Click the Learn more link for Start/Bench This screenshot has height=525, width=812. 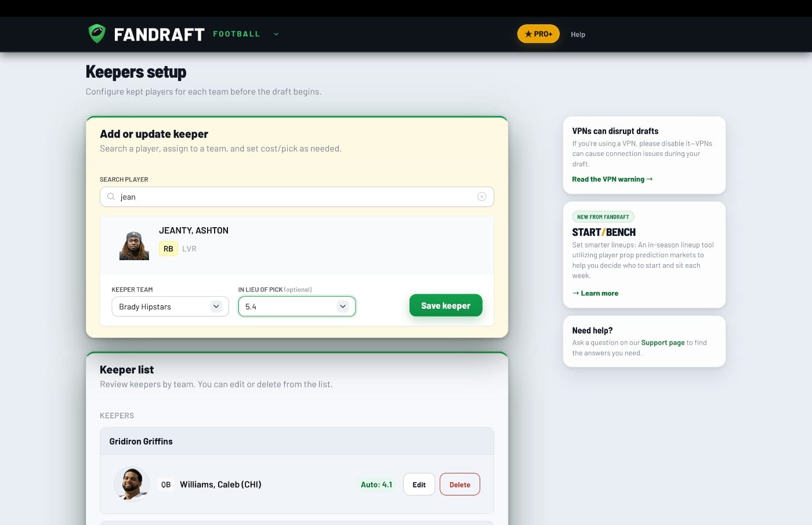click(595, 293)
